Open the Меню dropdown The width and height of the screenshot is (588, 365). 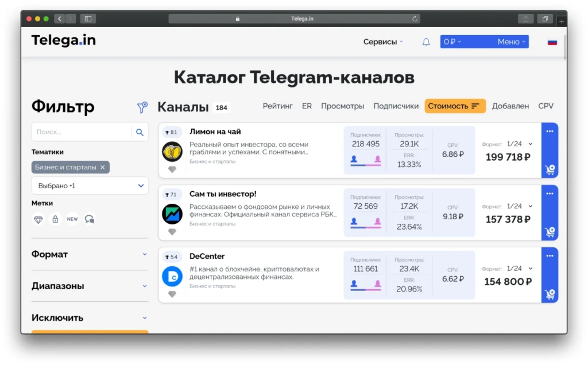512,41
